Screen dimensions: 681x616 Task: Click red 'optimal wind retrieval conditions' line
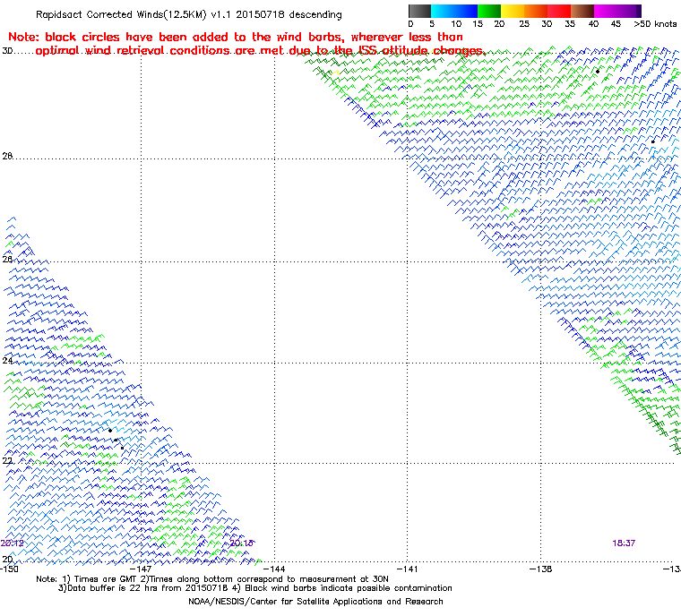click(259, 51)
